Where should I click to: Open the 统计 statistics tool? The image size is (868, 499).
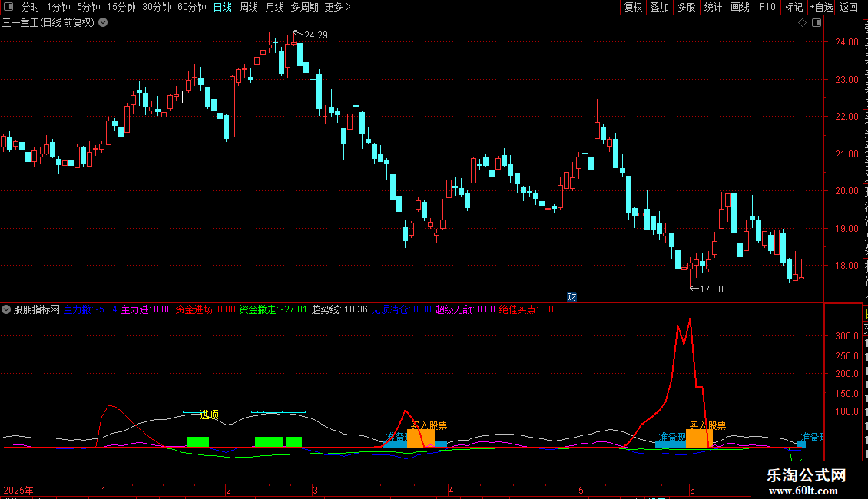(713, 7)
